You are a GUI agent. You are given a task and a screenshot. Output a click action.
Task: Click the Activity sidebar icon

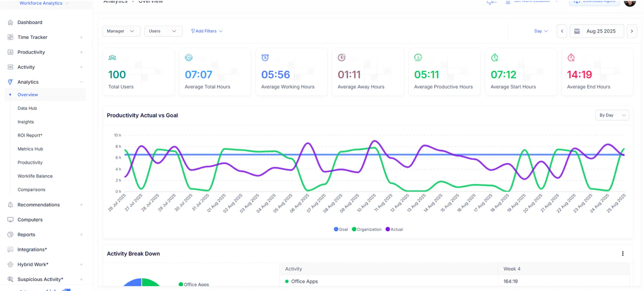tap(10, 67)
